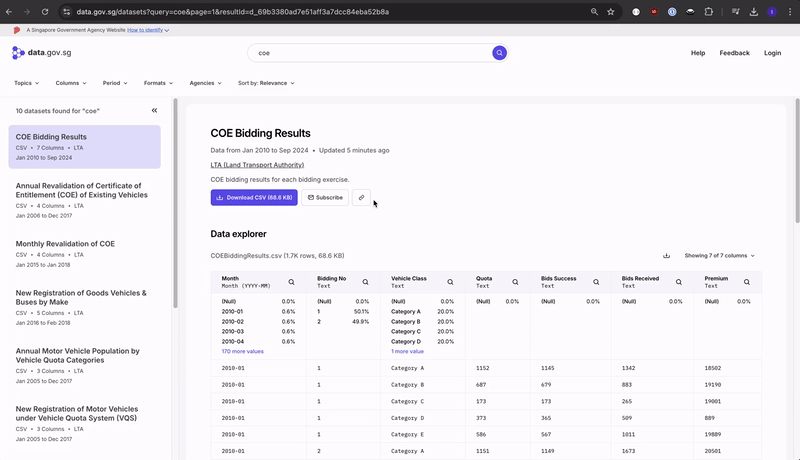The width and height of the screenshot is (800, 460).
Task: Submit search with purple magnifier button
Action: click(x=499, y=53)
